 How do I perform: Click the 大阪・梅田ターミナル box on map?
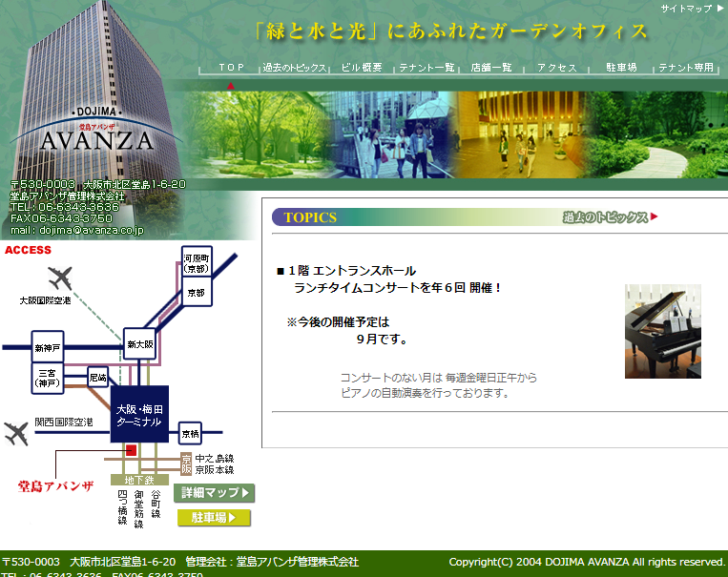coord(139,414)
